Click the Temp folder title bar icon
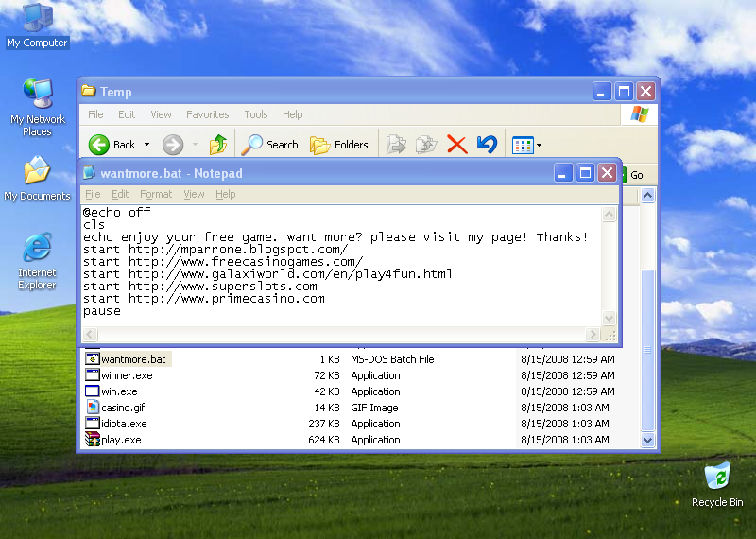The width and height of the screenshot is (756, 539). 88,91
